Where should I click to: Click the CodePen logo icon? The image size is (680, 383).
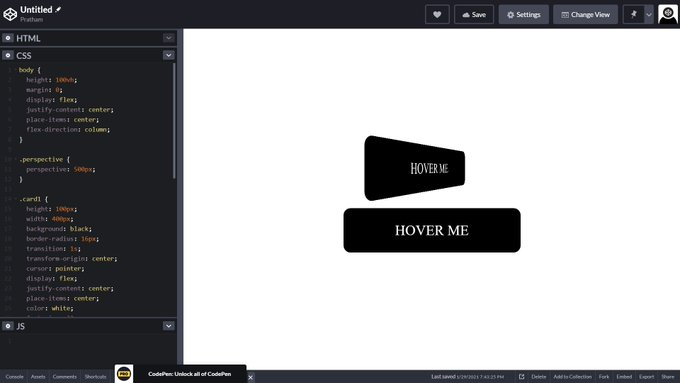(10, 14)
